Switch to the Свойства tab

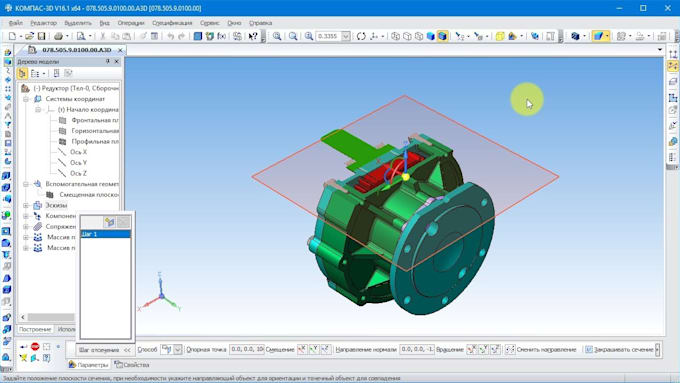tap(132, 365)
